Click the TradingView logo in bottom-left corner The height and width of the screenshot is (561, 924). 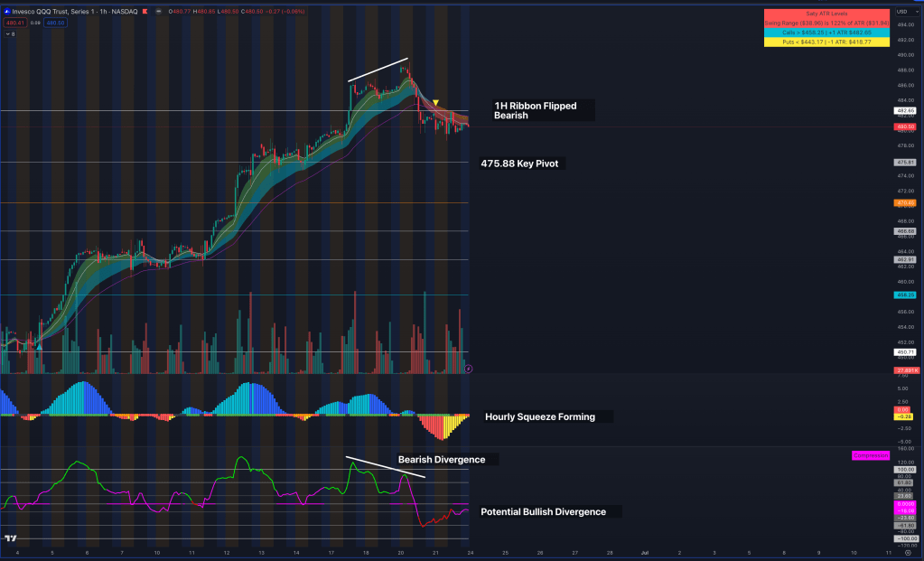[10, 538]
